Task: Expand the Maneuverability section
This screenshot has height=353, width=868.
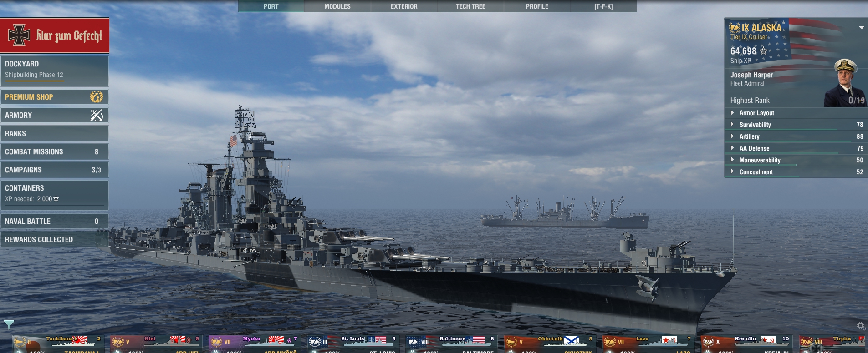Action: click(796, 160)
